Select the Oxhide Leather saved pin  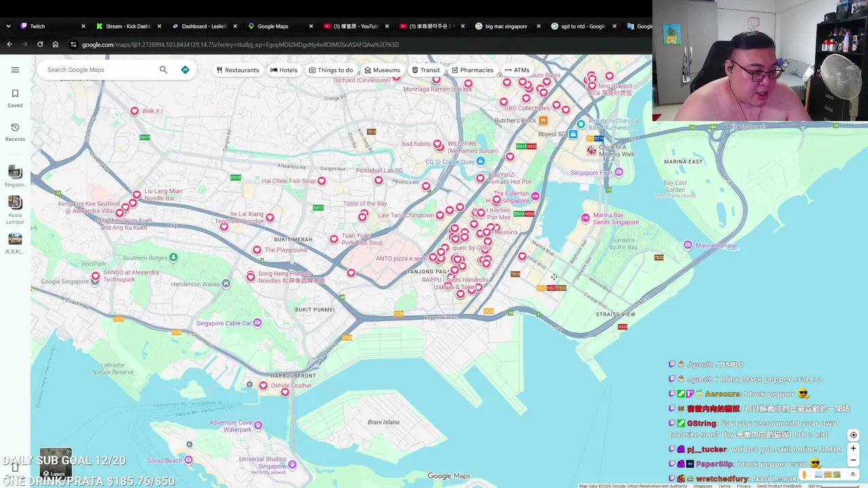263,386
